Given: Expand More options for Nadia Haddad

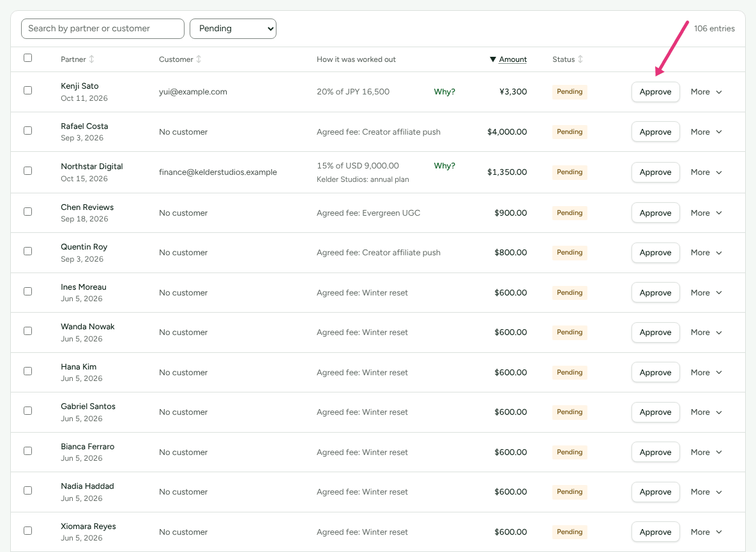Looking at the screenshot, I should 706,492.
